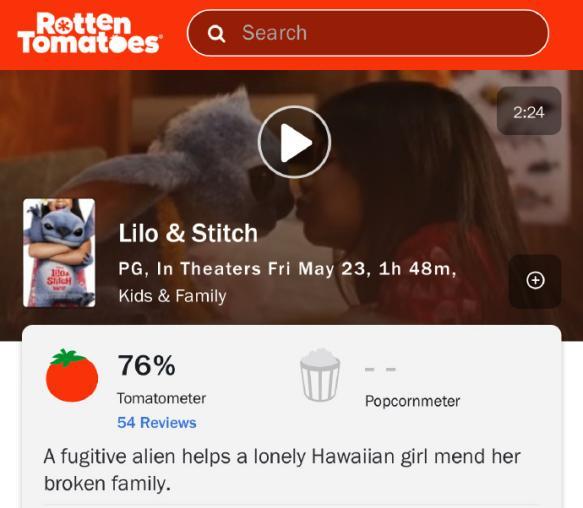Click the PG rating release info line
The width and height of the screenshot is (583, 508).
[x=287, y=269]
